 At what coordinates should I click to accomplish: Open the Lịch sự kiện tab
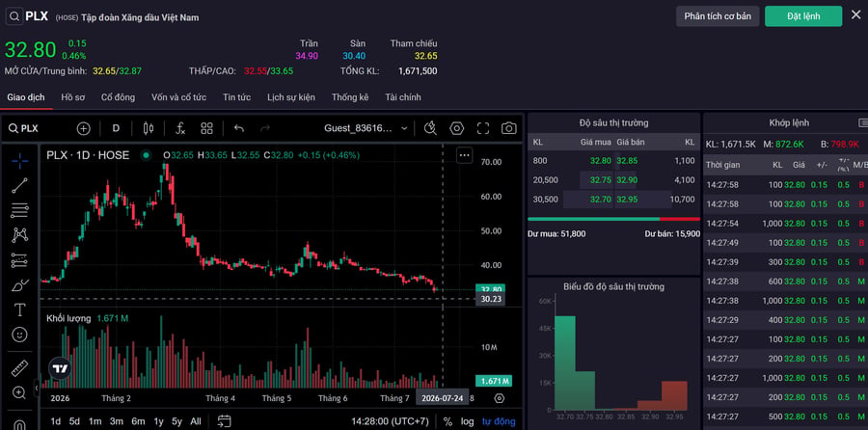point(291,97)
